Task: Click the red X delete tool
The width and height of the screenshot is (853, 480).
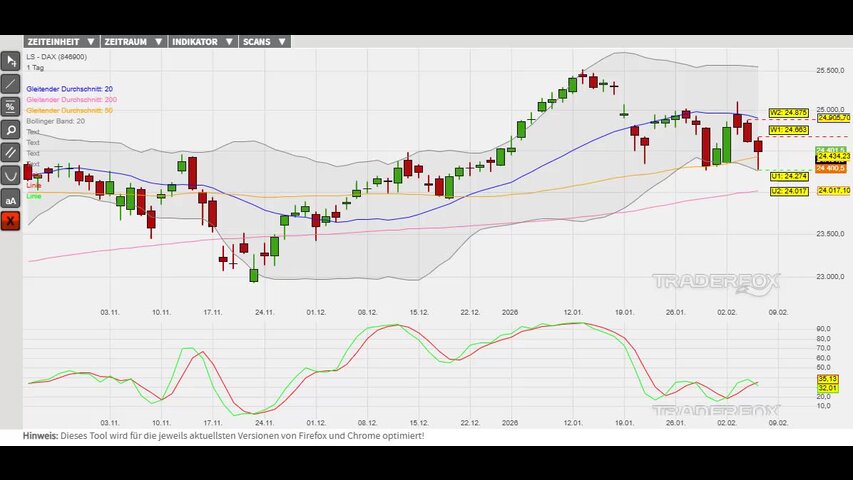Action: point(10,221)
